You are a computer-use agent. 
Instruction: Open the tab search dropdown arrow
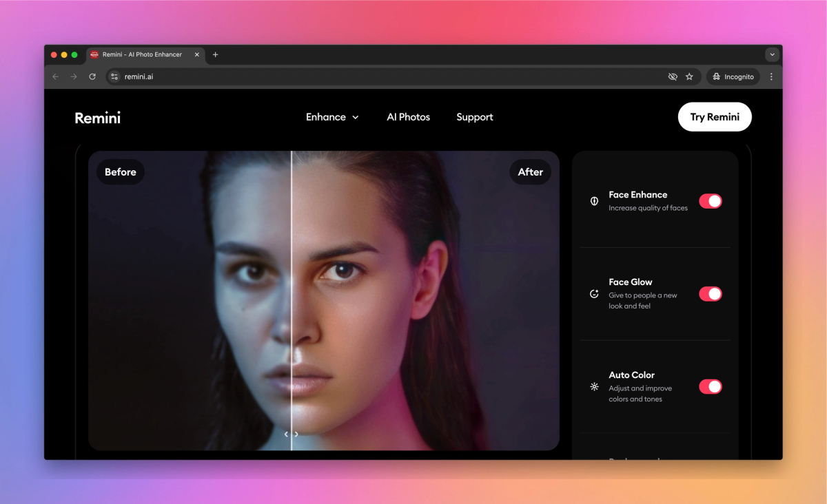click(772, 54)
